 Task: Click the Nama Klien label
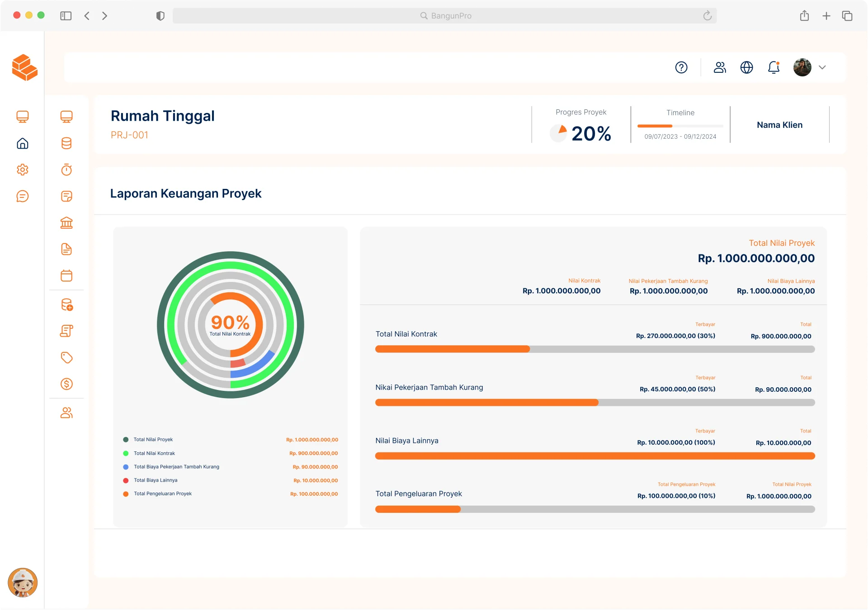[779, 125]
